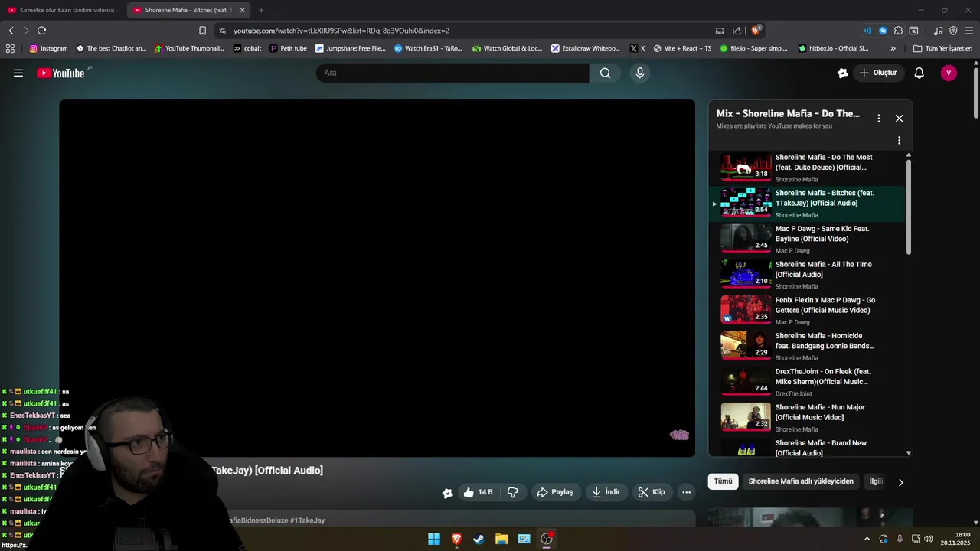Viewport: 980px width, 551px height.
Task: Like the video with thumbs up
Action: click(479, 492)
